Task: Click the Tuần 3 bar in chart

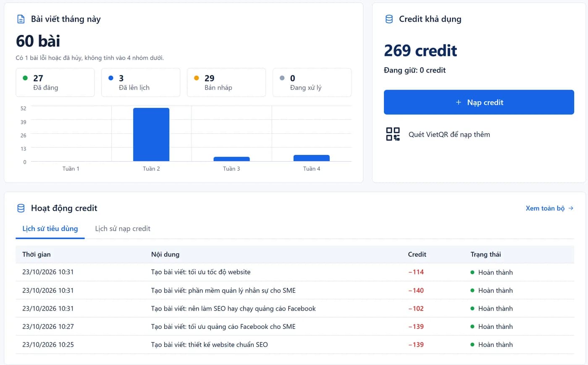Action: pyautogui.click(x=231, y=159)
